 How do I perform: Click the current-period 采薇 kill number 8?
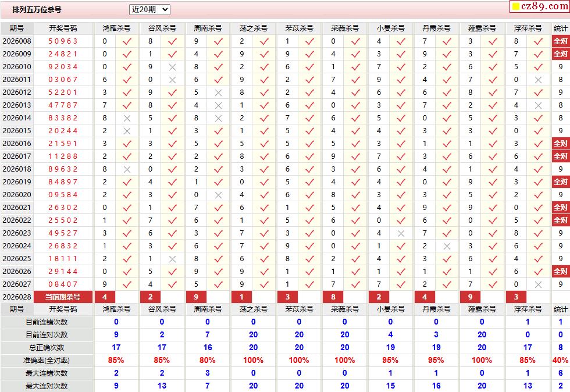333,297
